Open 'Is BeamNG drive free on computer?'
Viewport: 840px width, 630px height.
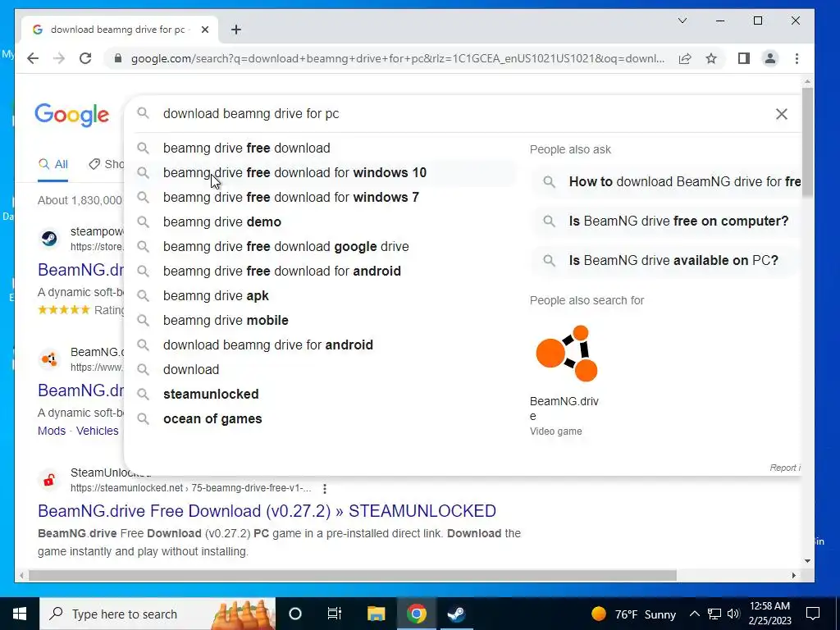click(x=667, y=221)
